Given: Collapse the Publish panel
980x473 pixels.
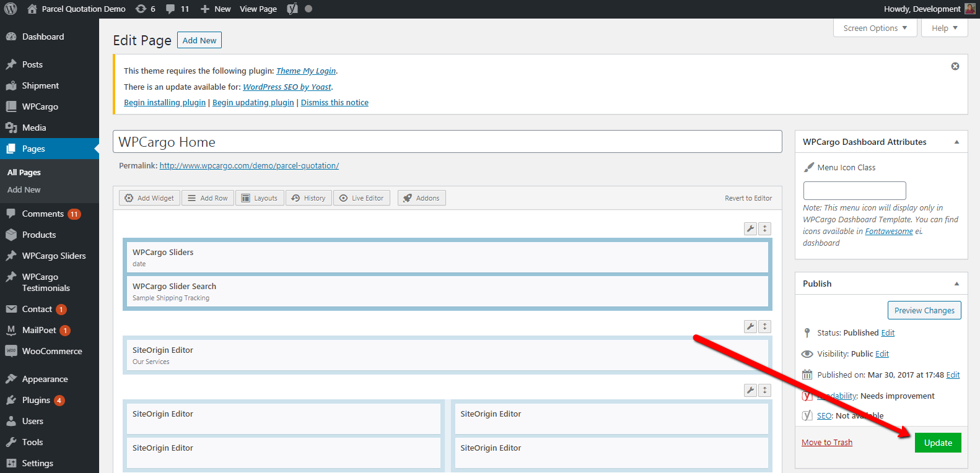Looking at the screenshot, I should point(956,284).
